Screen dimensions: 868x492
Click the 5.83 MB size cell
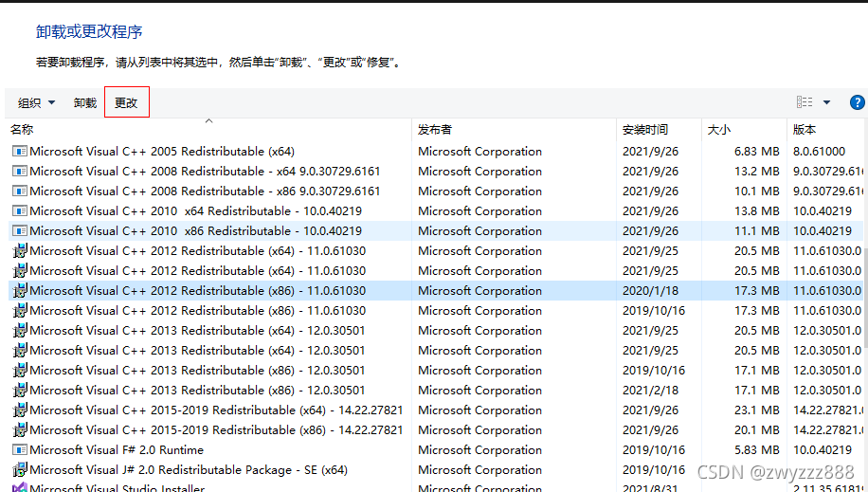757,450
